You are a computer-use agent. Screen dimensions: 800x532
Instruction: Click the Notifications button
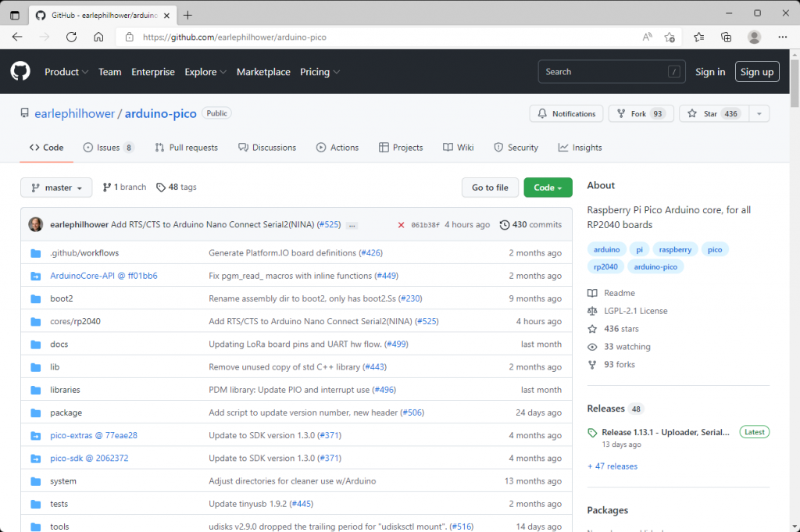[566, 114]
